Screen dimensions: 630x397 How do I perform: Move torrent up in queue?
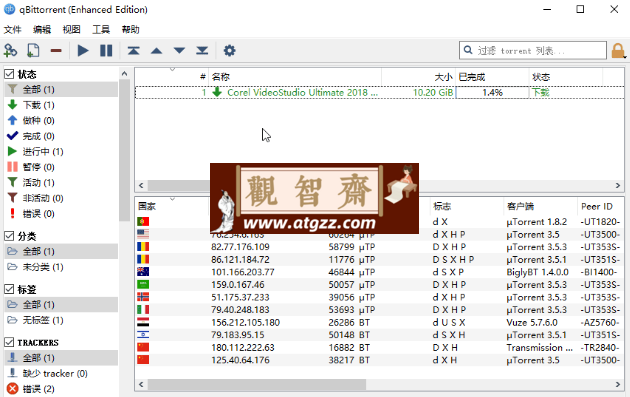coord(156,51)
